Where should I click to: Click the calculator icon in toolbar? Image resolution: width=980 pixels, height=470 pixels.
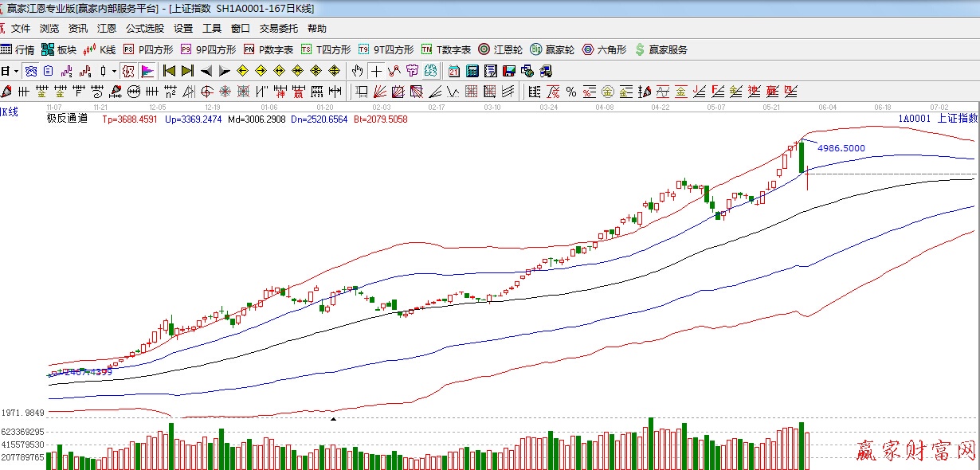coord(472,71)
